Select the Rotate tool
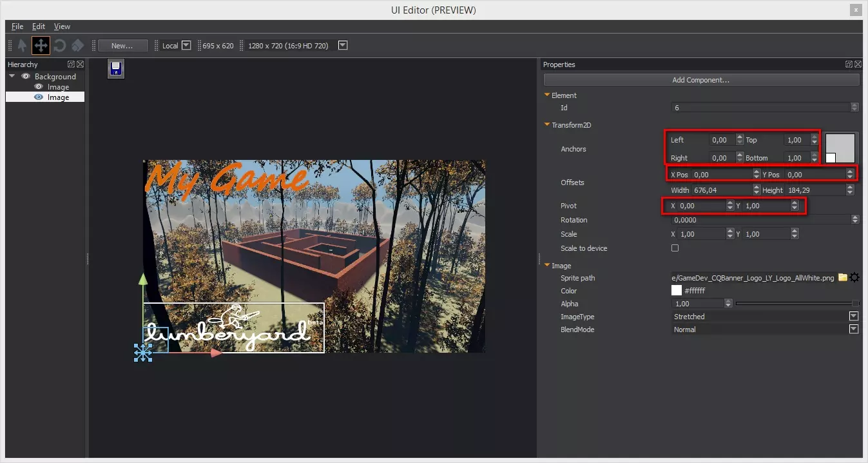The width and height of the screenshot is (868, 463). pos(59,45)
